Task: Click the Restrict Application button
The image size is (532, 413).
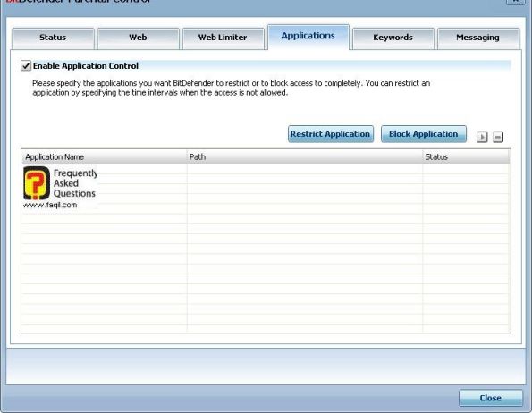Action: (331, 134)
